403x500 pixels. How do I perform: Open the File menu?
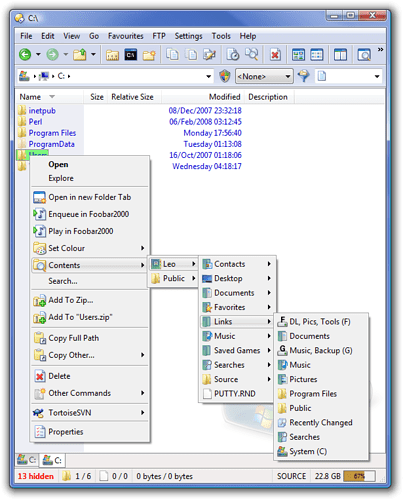click(26, 36)
